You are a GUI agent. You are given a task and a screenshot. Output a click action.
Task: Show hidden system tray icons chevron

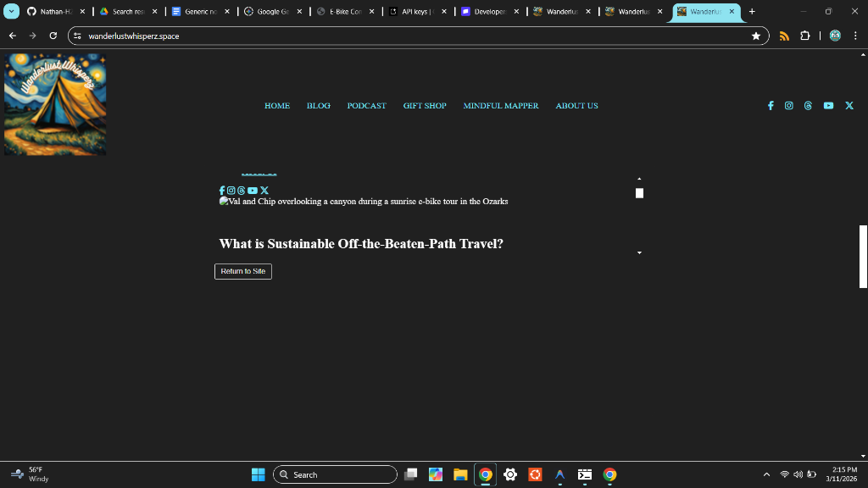coord(767,474)
